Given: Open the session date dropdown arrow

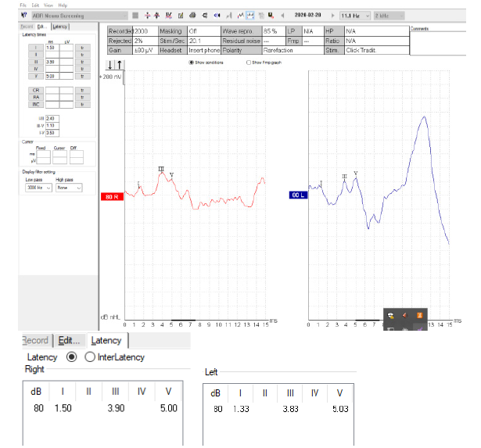Looking at the screenshot, I should tap(332, 15).
